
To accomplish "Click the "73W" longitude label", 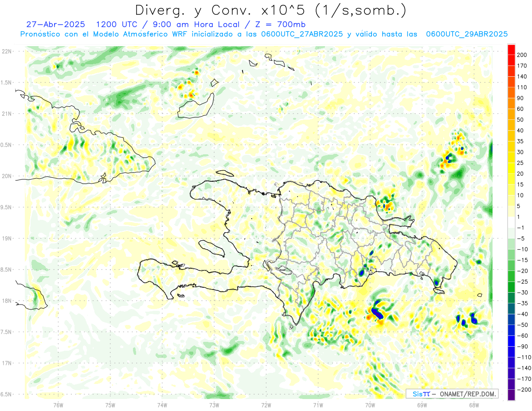I will (x=214, y=404).
